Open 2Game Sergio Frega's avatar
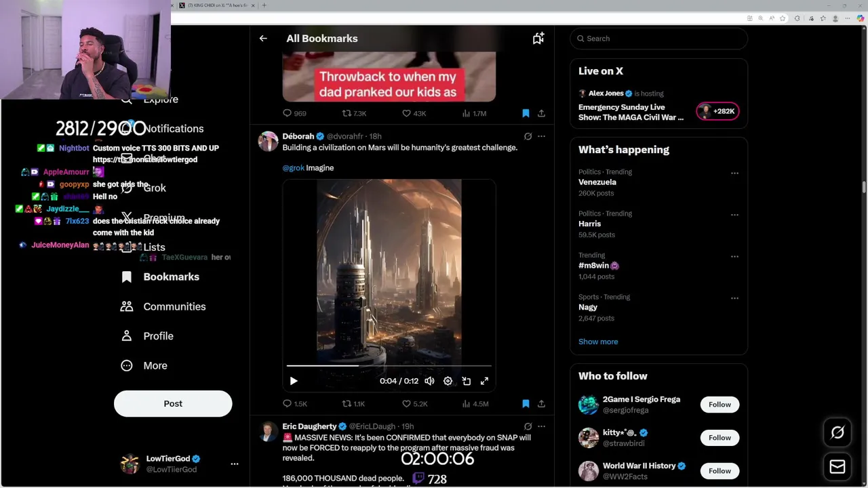The image size is (868, 488). [x=589, y=405]
